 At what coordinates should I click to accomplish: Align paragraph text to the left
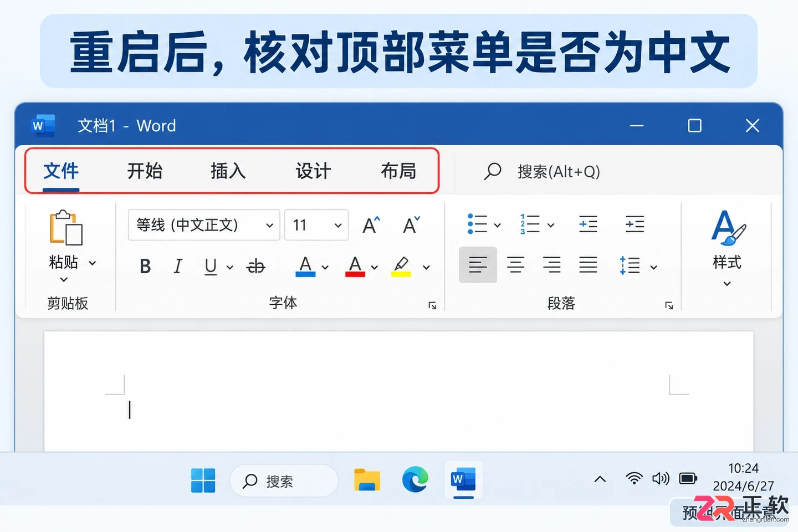tap(478, 265)
